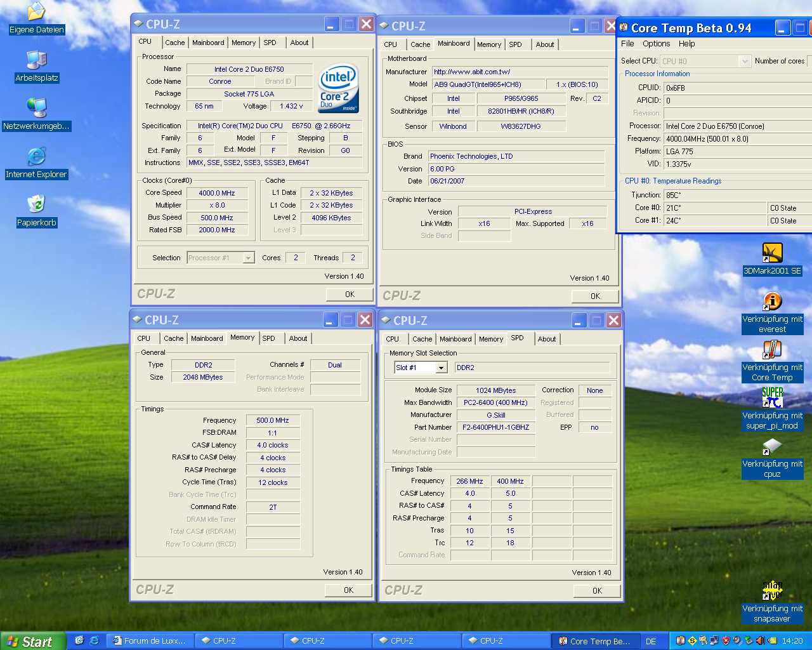Screen dimensions: 812x650
Task: Click Core Temp frequency '4000.04MHz (500.01 x 8.0)'
Action: 738,138
